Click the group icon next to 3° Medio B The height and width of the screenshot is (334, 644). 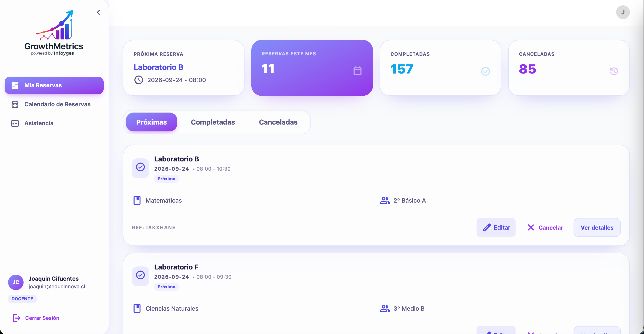coord(385,308)
